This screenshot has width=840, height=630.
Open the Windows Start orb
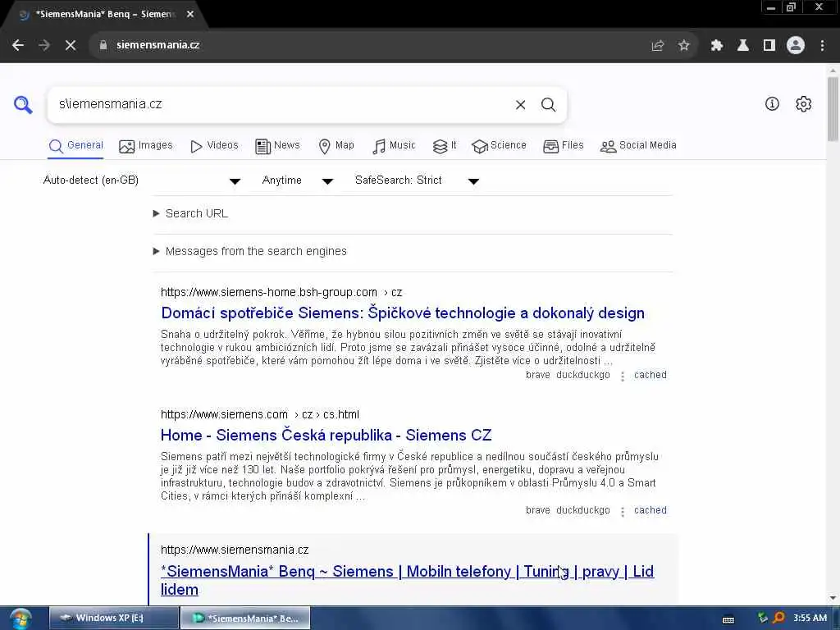pyautogui.click(x=21, y=619)
